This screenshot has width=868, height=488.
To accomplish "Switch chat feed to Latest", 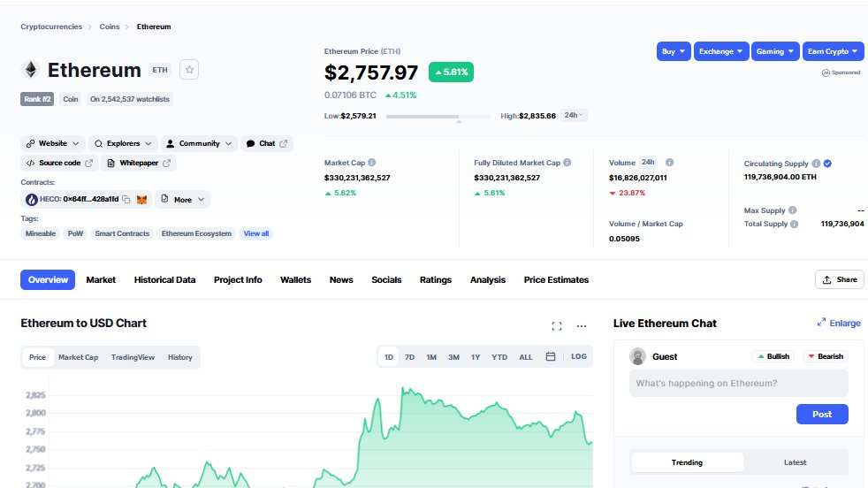I will 795,462.
